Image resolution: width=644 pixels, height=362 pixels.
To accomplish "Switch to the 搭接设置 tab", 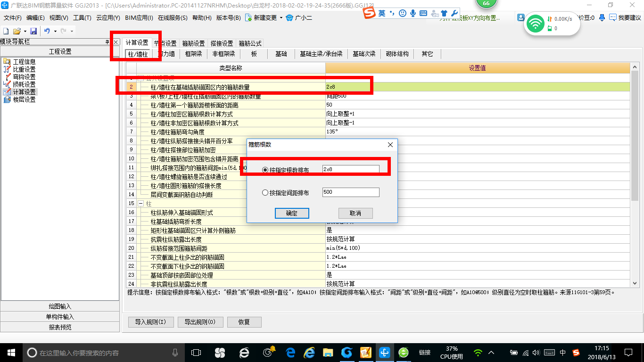I will point(222,43).
